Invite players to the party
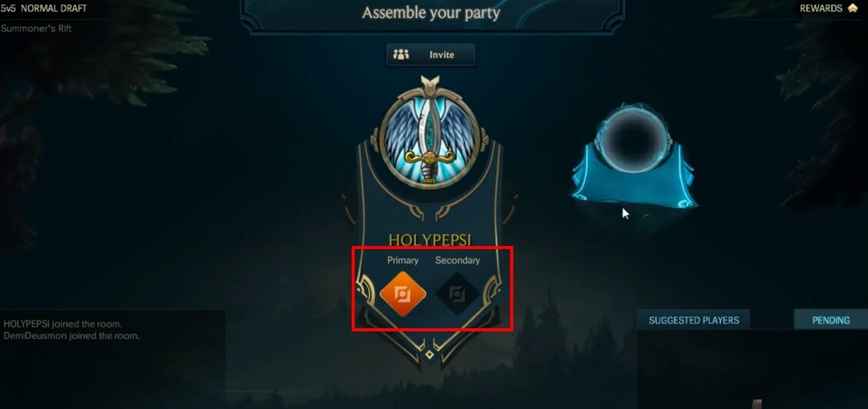868x409 pixels. 431,55
